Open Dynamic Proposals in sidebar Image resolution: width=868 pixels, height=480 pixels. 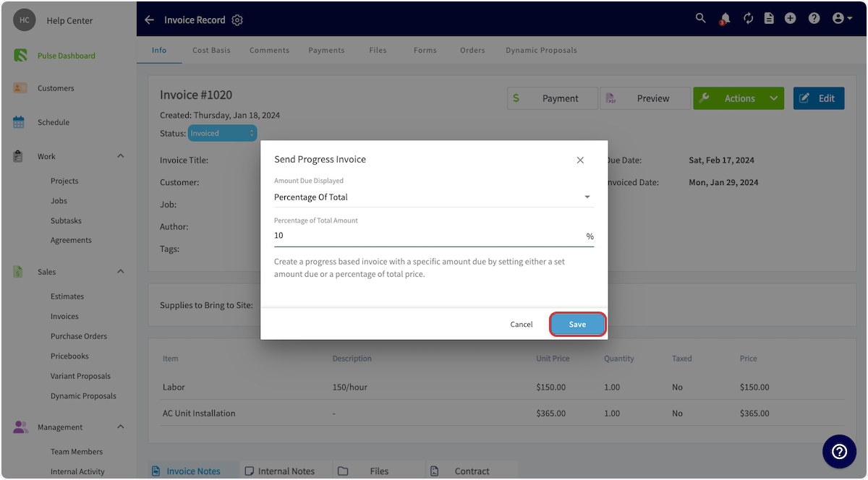[x=83, y=396]
